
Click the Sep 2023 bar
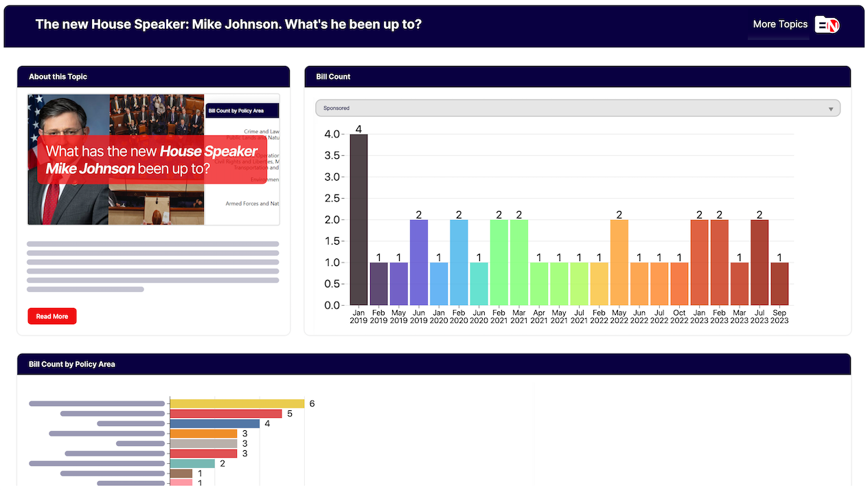pos(779,283)
